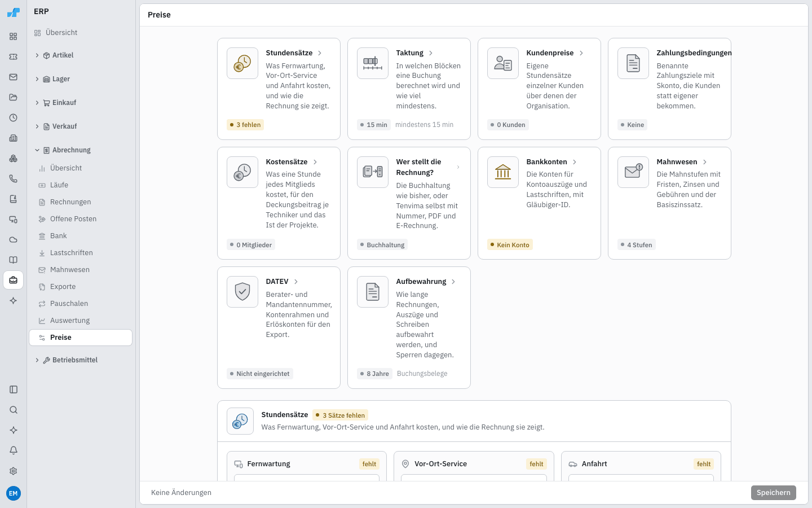Open the phone icon in left rail
This screenshot has width=812, height=508.
[14, 178]
